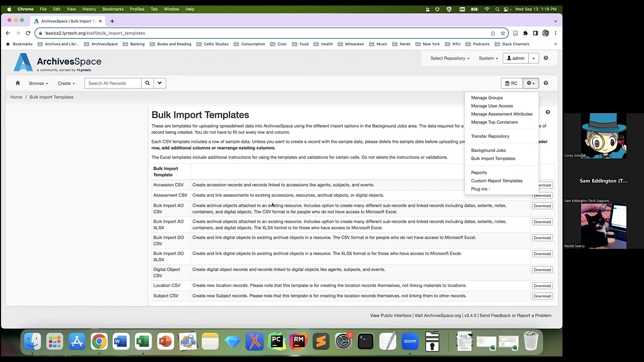Open the Browse dropdown menu
The height and width of the screenshot is (362, 644).
[38, 83]
